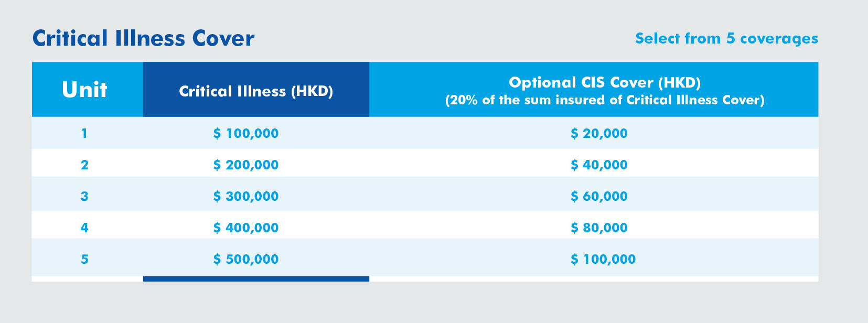Choose the $ 200,000 Critical Illness amount
868x323 pixels.
click(246, 165)
